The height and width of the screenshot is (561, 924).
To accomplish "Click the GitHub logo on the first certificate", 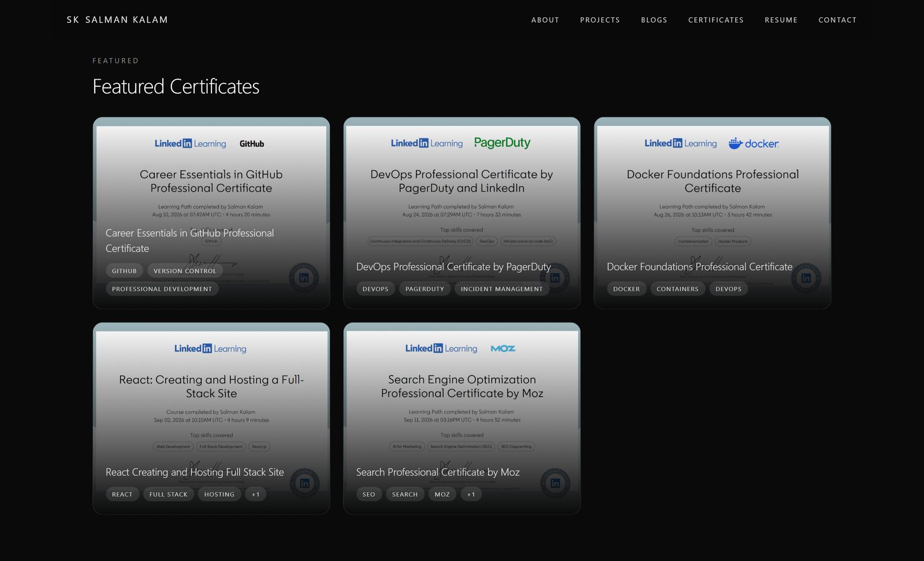I will 252,144.
